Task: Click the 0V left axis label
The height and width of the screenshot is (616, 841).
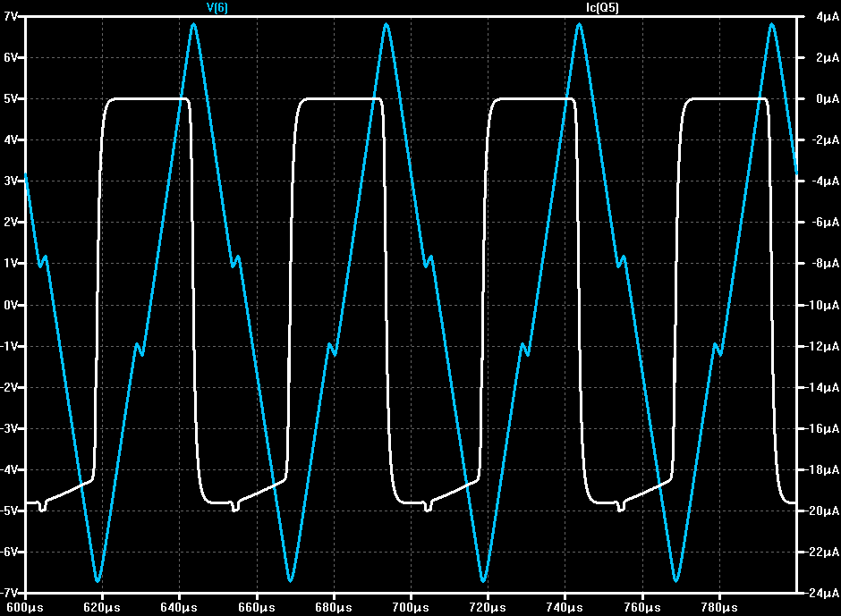Action: click(x=10, y=305)
